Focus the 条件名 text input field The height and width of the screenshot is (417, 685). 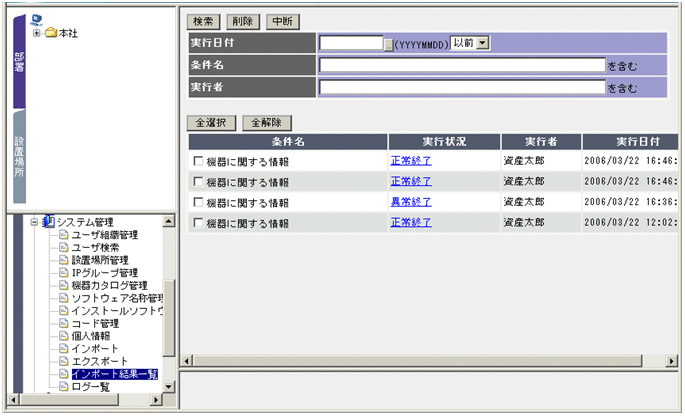click(462, 65)
